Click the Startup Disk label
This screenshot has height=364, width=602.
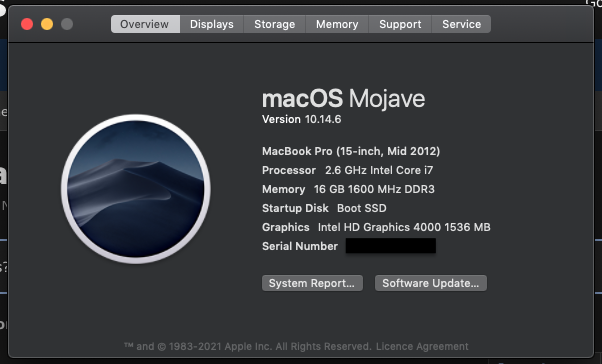pyautogui.click(x=295, y=208)
